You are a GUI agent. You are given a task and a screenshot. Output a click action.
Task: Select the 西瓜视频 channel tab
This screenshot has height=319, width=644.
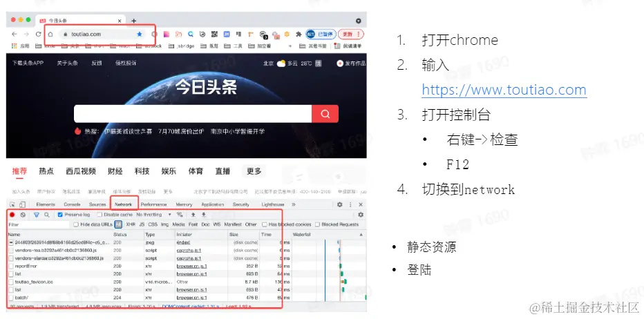81,171
